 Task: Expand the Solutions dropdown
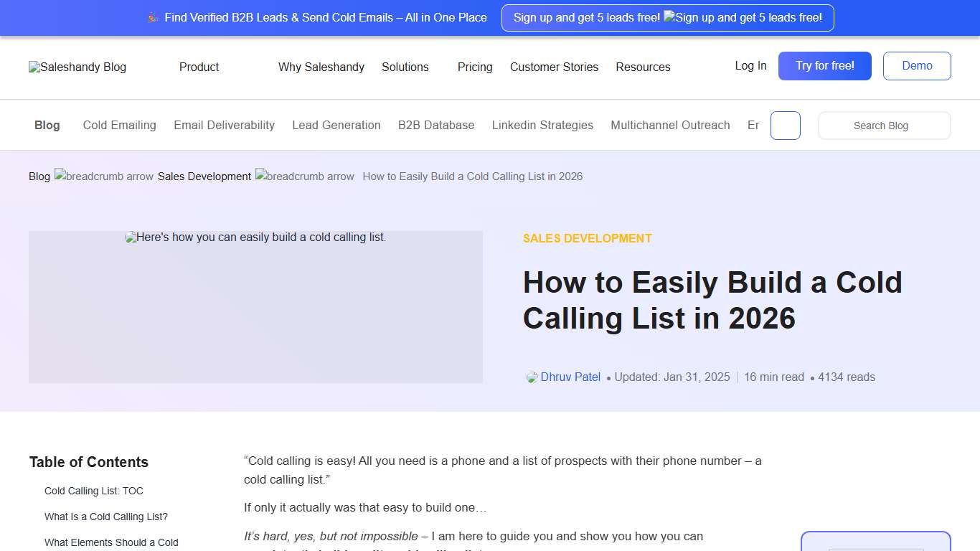pyautogui.click(x=405, y=67)
